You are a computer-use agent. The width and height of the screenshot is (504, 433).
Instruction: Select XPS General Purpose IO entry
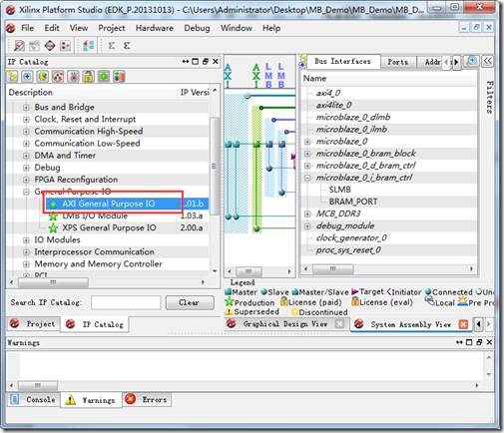pyautogui.click(x=109, y=227)
